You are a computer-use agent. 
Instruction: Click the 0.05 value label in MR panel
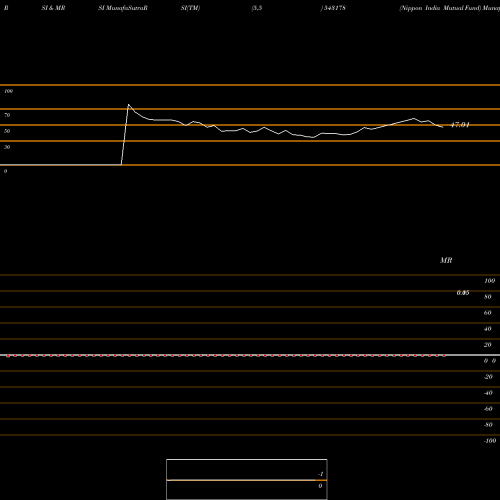(x=463, y=293)
